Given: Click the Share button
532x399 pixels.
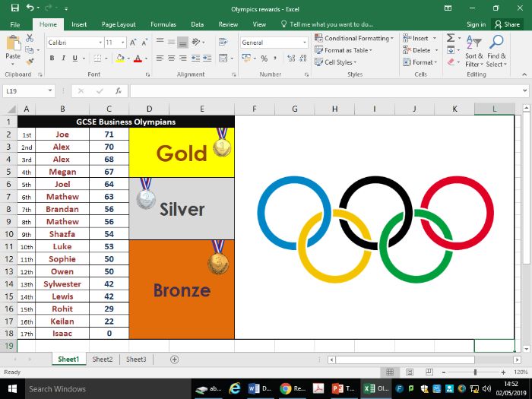Looking at the screenshot, I should click(x=507, y=24).
